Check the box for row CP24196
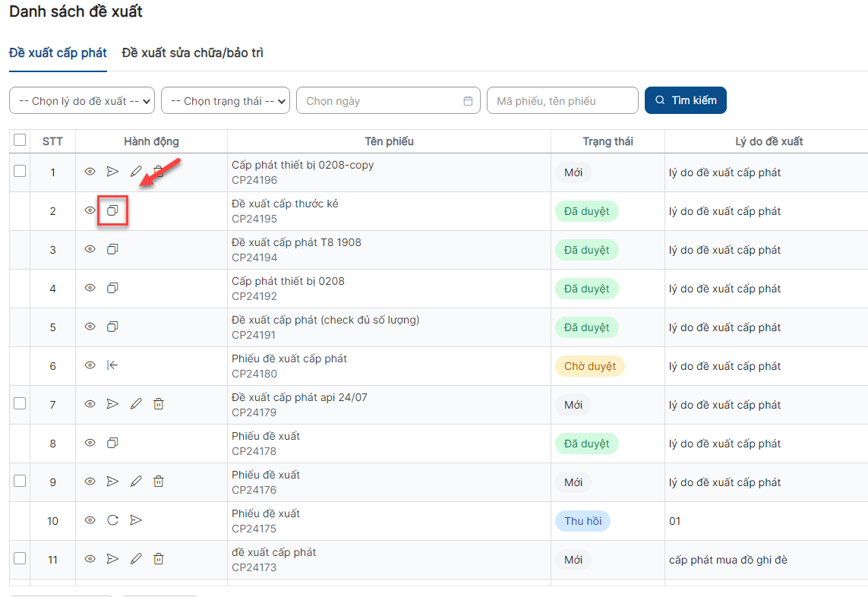Image resolution: width=868 pixels, height=597 pixels. click(20, 171)
